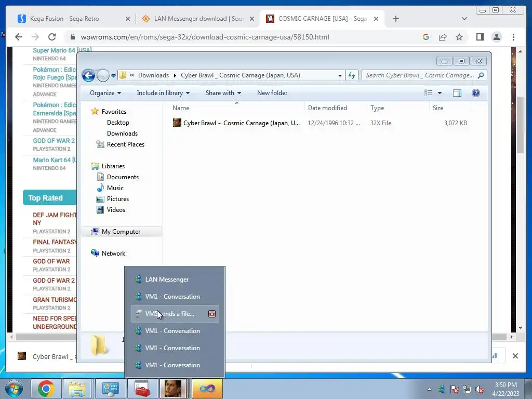Open Explorer help icon

(476, 93)
